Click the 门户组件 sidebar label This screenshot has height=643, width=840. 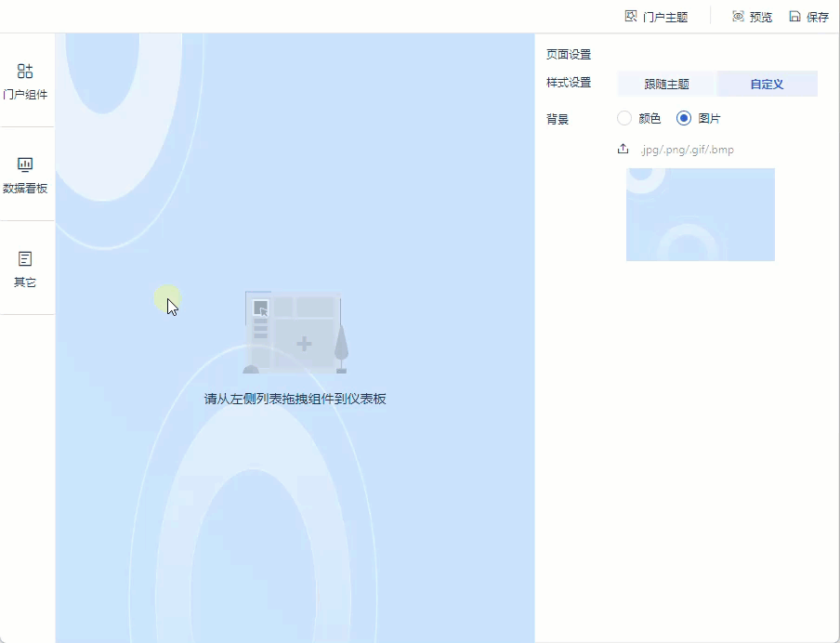(25, 94)
